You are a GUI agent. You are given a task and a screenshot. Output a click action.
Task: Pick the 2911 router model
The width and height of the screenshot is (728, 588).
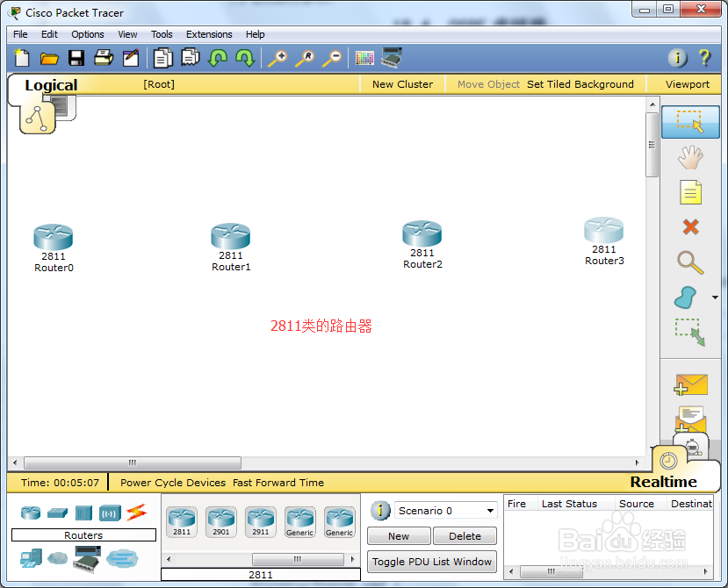point(261,522)
